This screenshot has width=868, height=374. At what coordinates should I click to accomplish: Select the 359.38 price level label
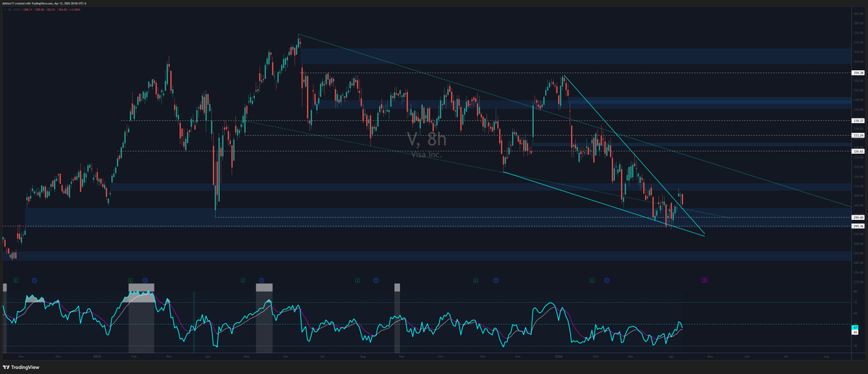pos(858,73)
